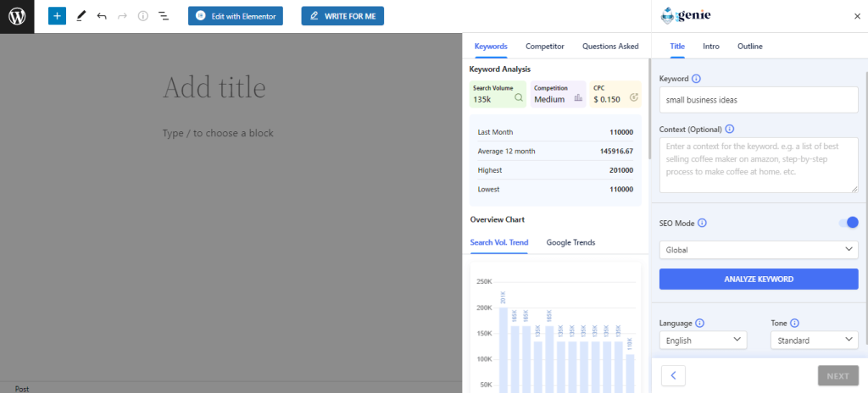Viewport: 868px width, 393px height.
Task: Show the Context info tooltip icon
Action: [730, 129]
